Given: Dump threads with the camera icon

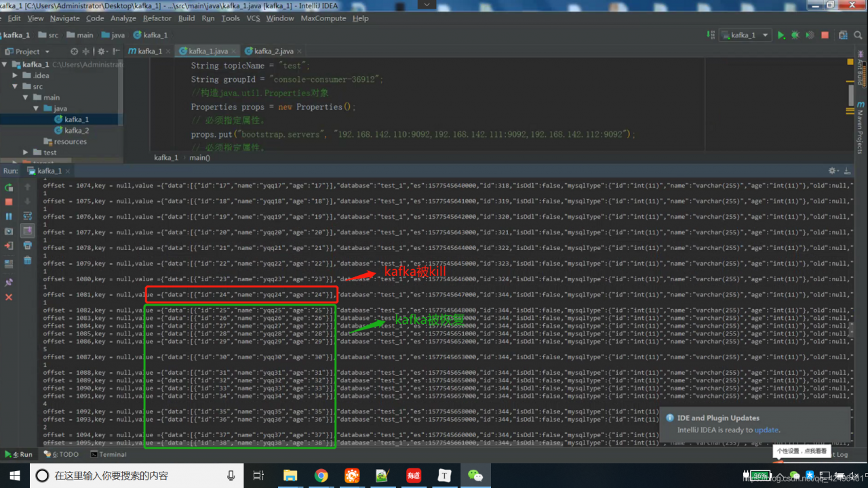Looking at the screenshot, I should point(9,231).
